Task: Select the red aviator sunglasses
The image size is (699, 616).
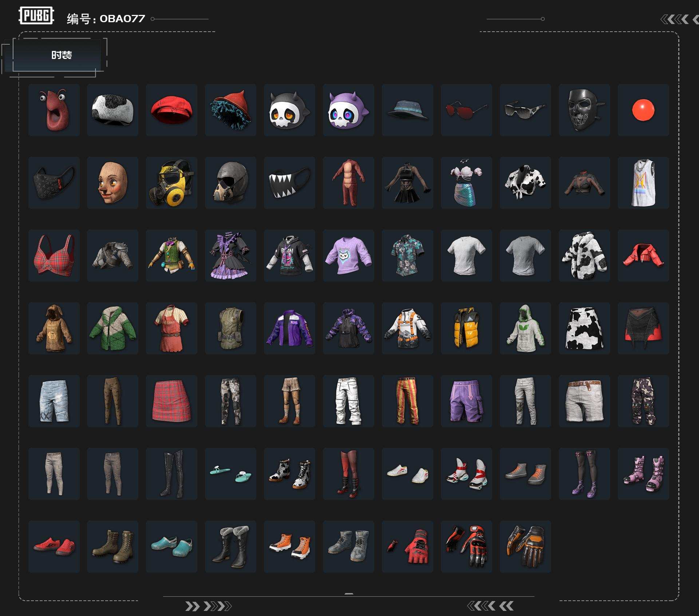Action: tap(466, 110)
